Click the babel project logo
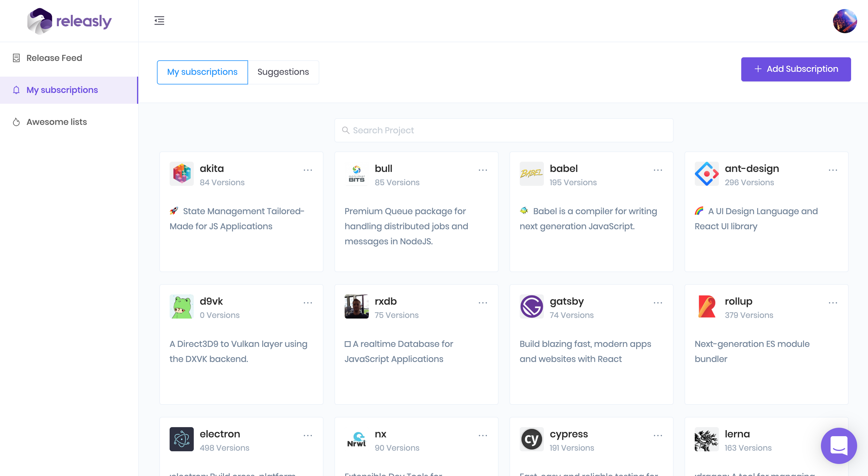 tap(531, 174)
